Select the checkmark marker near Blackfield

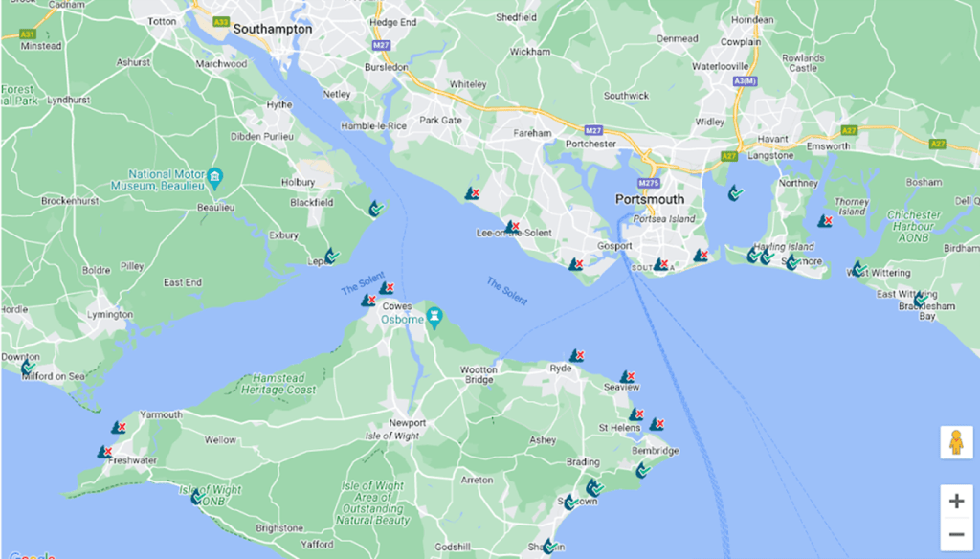coord(376,208)
